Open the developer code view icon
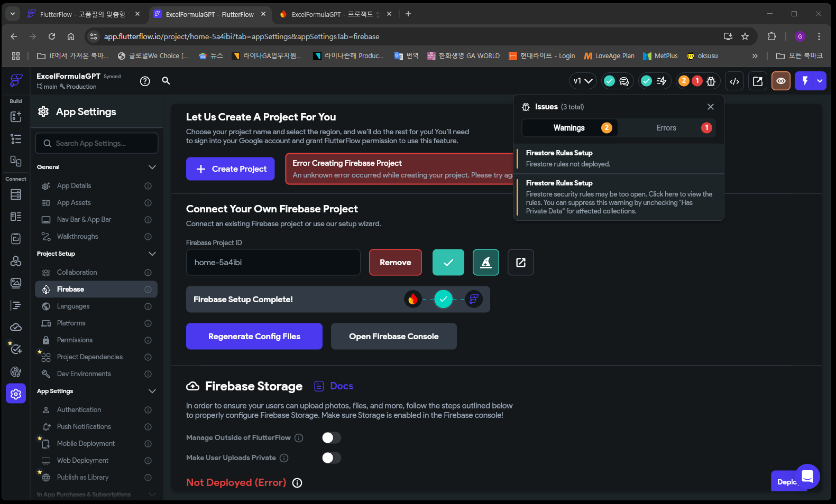836x504 pixels. click(734, 81)
